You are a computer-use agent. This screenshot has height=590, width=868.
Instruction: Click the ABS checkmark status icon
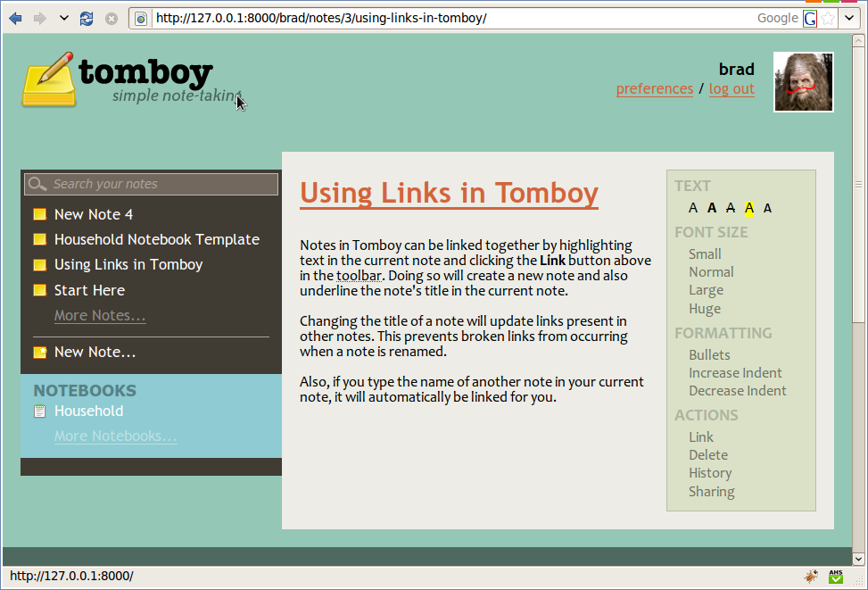coord(836,576)
